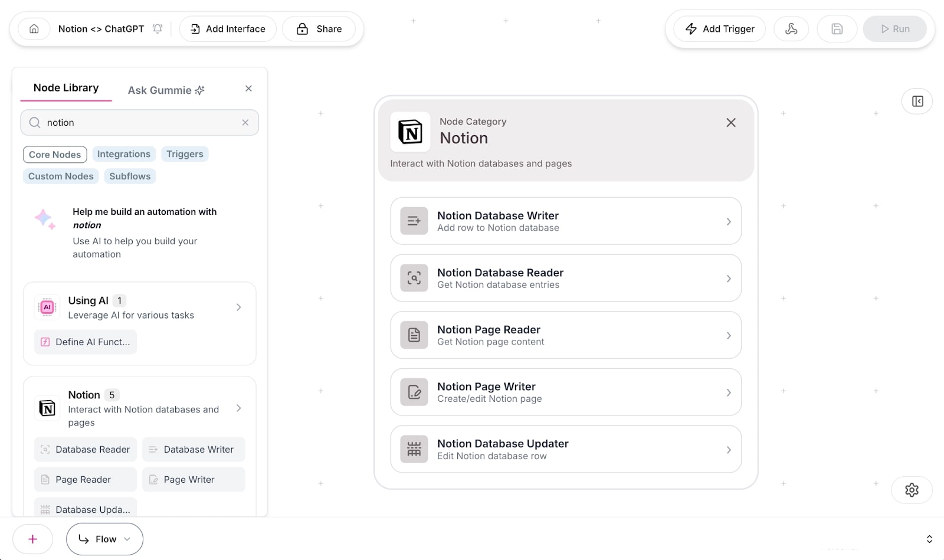
Task: Click the Page Writer chip icon in sidebar
Action: click(x=153, y=480)
